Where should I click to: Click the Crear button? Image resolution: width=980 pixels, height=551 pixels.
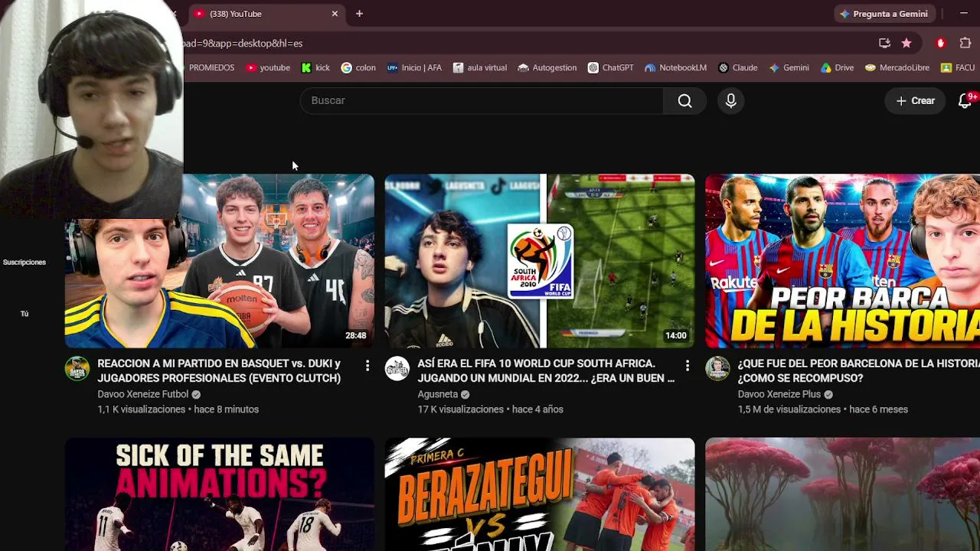tap(916, 101)
